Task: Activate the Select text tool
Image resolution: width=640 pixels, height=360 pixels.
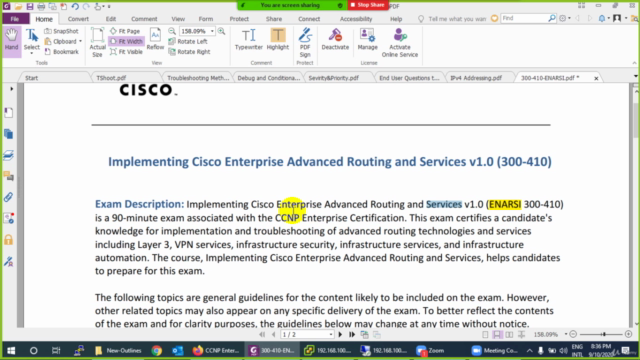Action: click(31, 41)
